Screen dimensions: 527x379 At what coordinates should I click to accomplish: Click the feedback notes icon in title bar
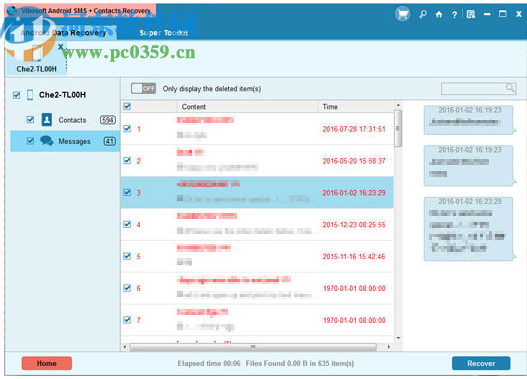[x=471, y=14]
